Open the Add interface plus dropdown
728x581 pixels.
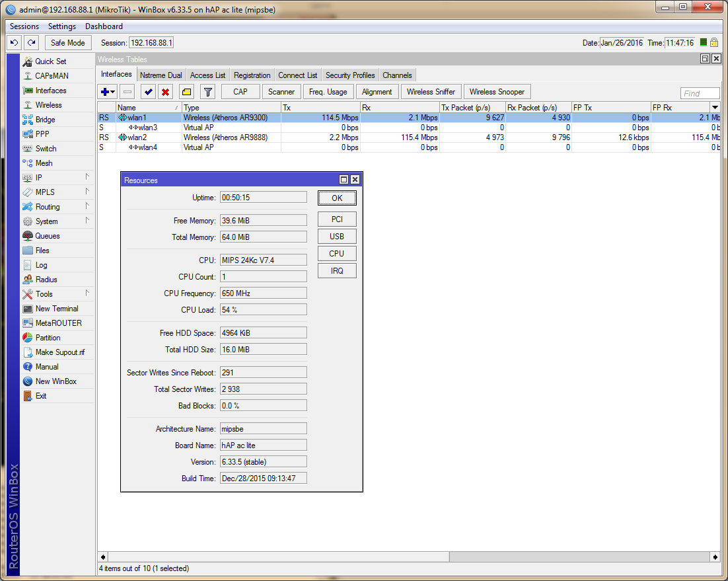pos(108,92)
